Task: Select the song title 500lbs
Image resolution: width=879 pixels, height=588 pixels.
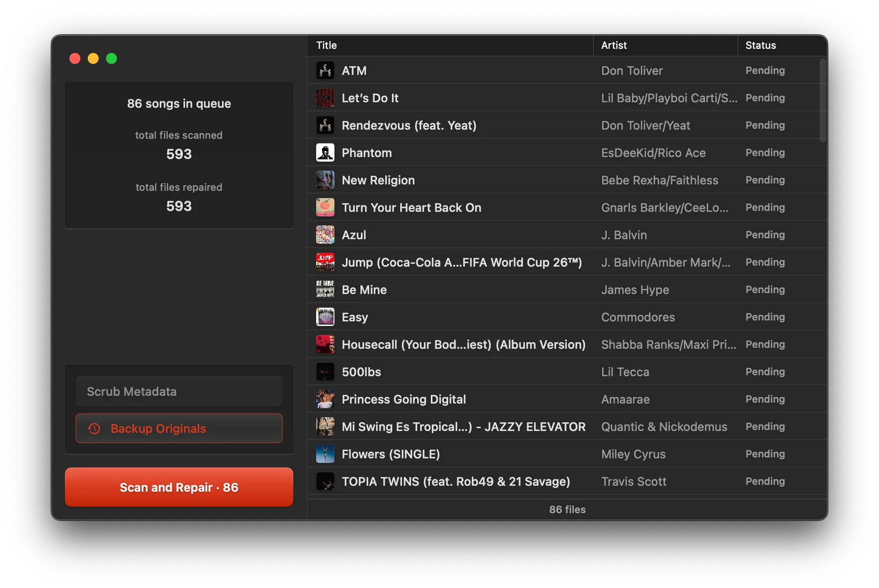Action: [361, 372]
